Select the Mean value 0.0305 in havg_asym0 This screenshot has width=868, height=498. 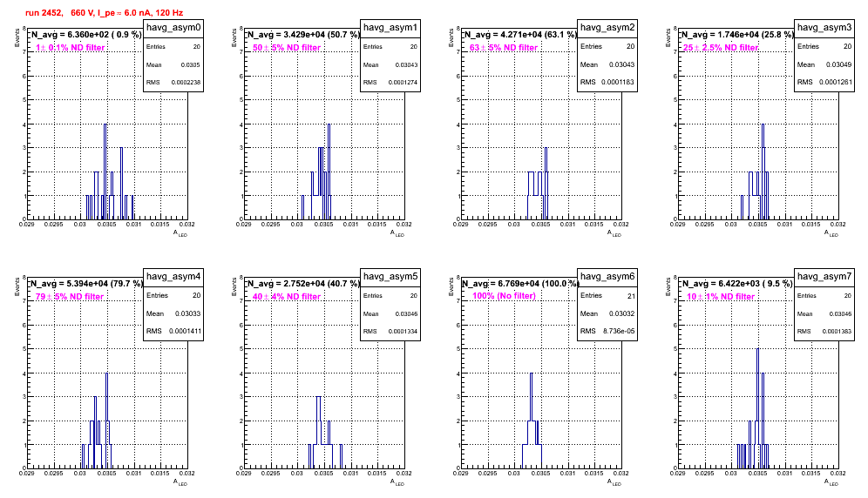tap(191, 64)
